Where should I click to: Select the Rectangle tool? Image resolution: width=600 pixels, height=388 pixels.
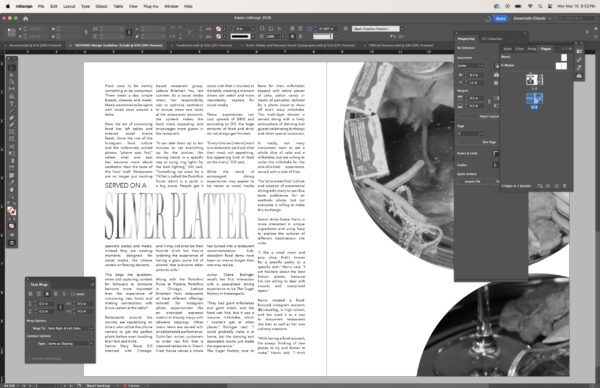(x=12, y=139)
